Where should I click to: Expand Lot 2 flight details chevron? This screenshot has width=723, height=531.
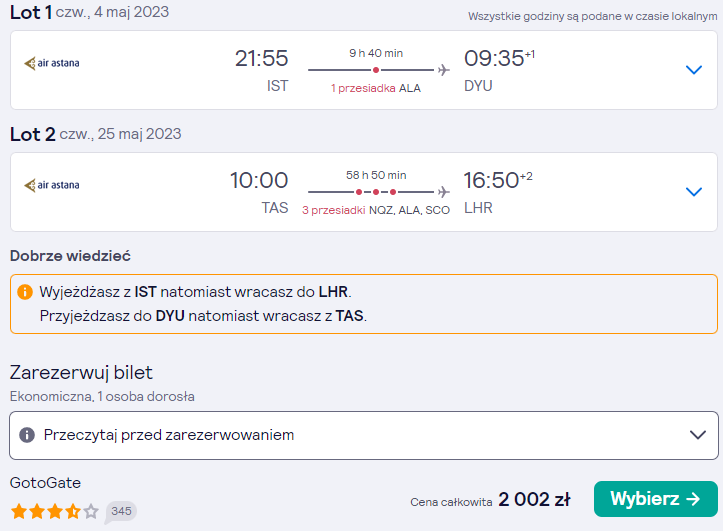click(x=693, y=192)
